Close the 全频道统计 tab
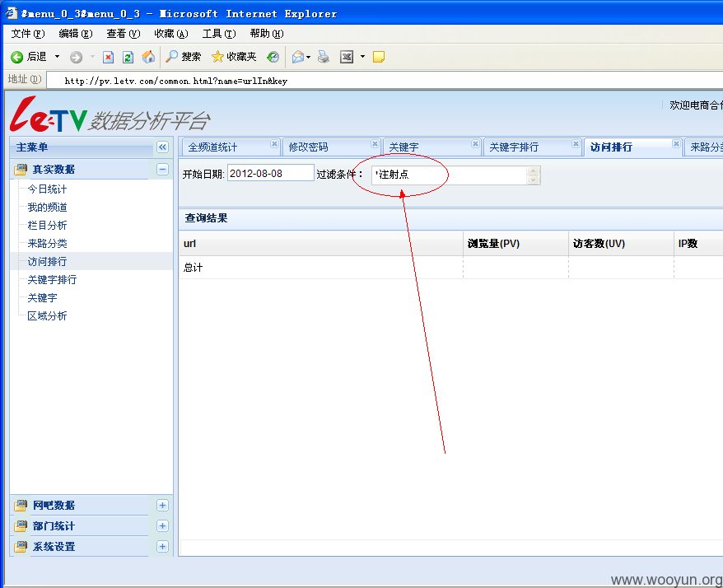723x588 pixels. [274, 144]
